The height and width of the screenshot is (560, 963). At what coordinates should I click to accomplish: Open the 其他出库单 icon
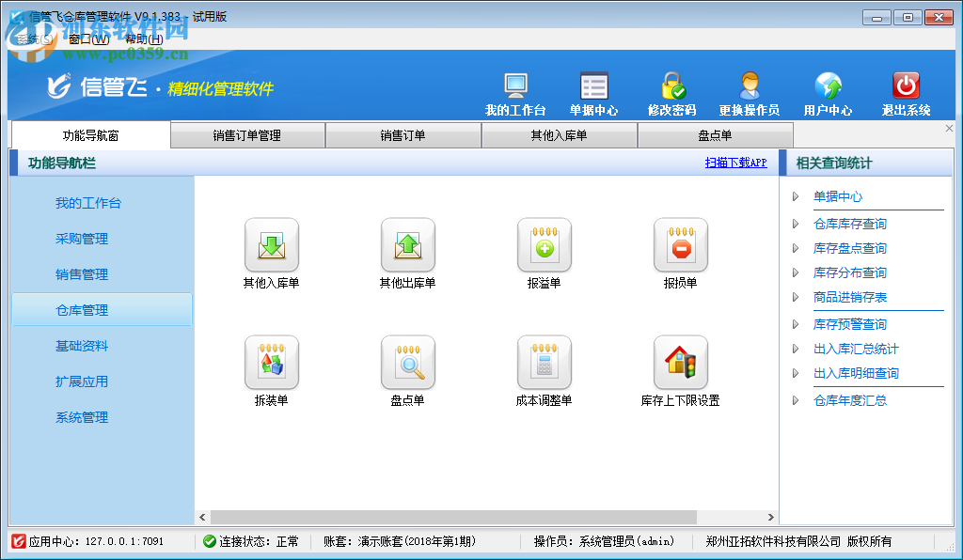tap(407, 244)
